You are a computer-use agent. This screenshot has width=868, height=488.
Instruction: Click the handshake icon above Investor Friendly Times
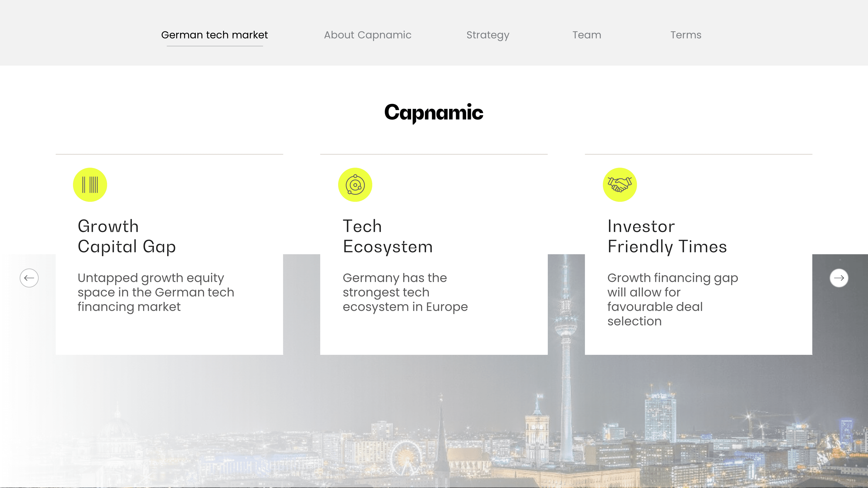[x=620, y=185]
